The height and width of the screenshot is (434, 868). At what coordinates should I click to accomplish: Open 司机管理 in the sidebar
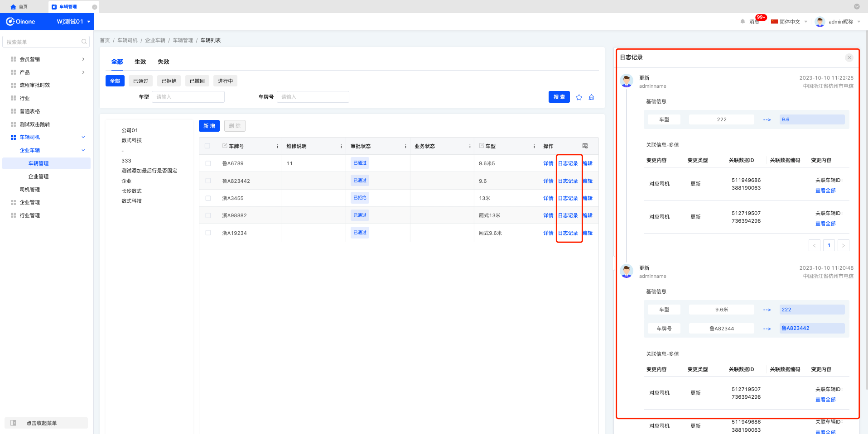pos(30,190)
